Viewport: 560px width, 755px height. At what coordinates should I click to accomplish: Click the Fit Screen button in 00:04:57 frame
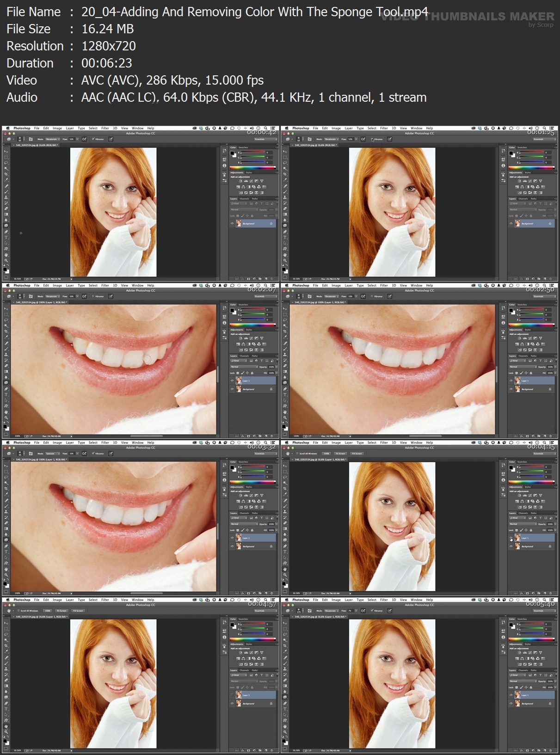62,611
